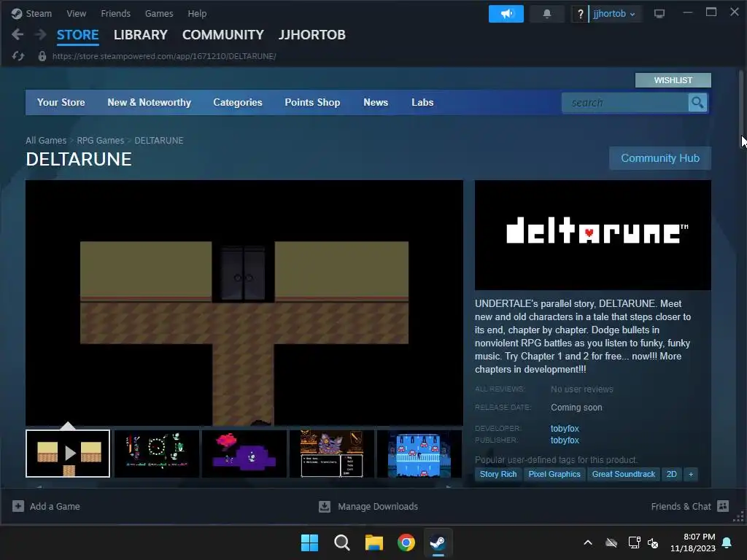Open Windows taskbar search
The image size is (747, 560).
(341, 542)
